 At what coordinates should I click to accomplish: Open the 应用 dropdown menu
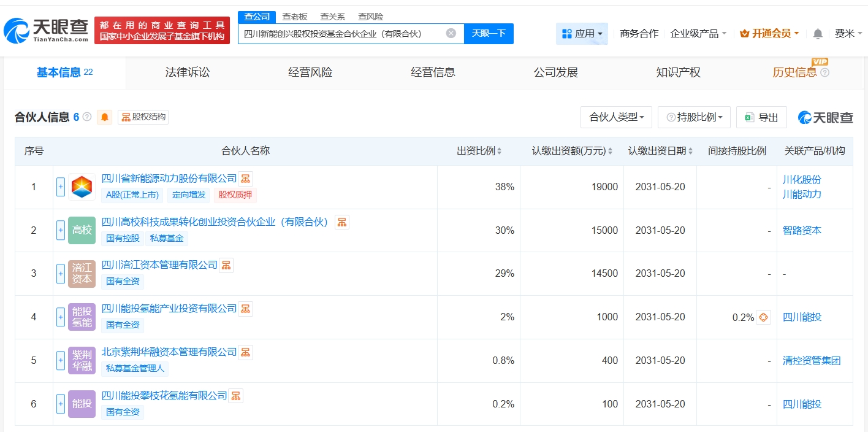pyautogui.click(x=582, y=34)
